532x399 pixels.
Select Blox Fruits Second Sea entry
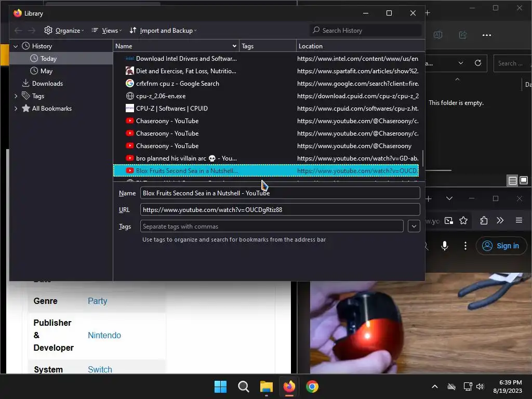[x=266, y=170]
